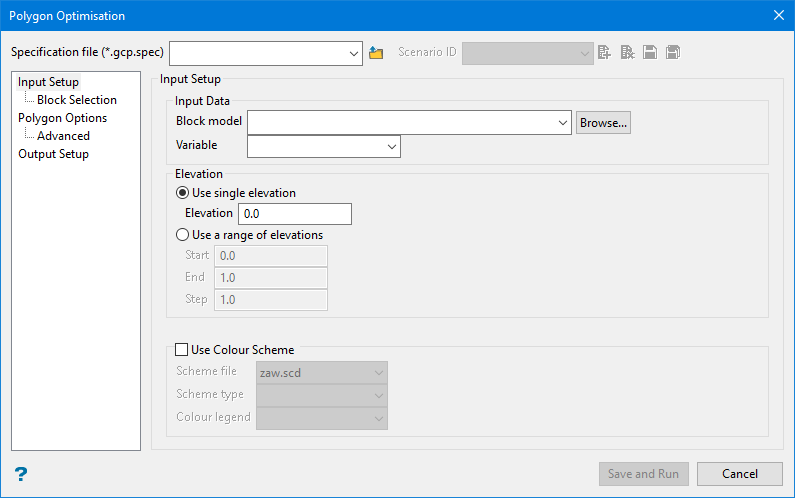Go to Block Selection in the tree
This screenshot has height=498, width=795.
coord(76,100)
